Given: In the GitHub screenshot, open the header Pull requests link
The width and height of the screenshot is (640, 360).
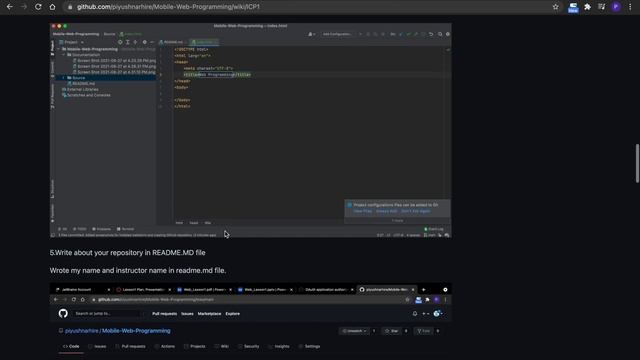Looking at the screenshot, I should 164,314.
